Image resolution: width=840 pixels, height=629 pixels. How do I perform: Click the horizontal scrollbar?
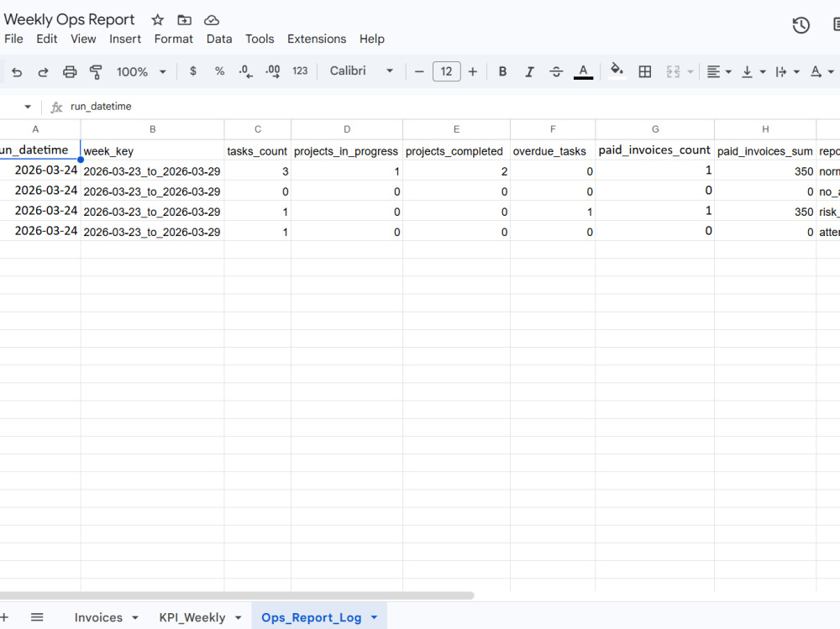(236, 595)
